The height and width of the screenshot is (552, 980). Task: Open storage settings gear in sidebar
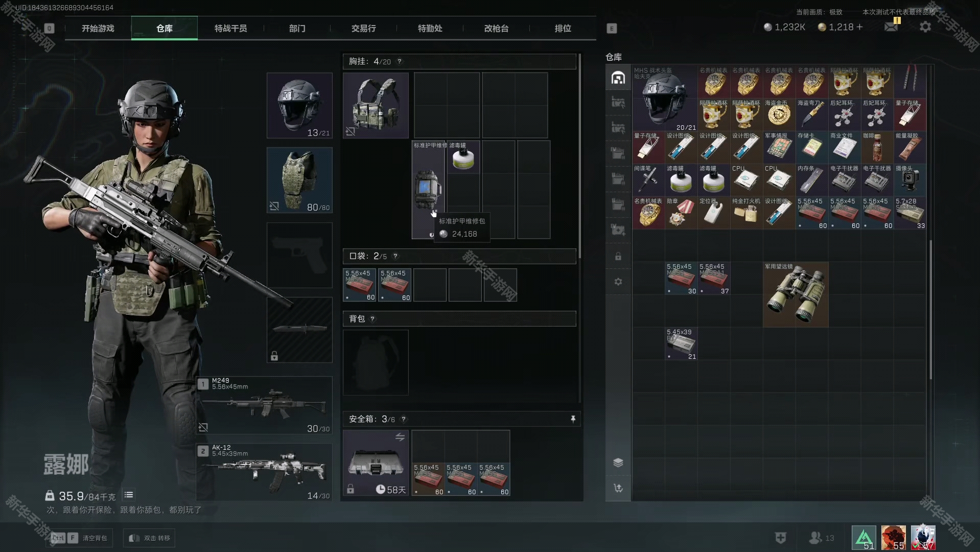(x=618, y=282)
